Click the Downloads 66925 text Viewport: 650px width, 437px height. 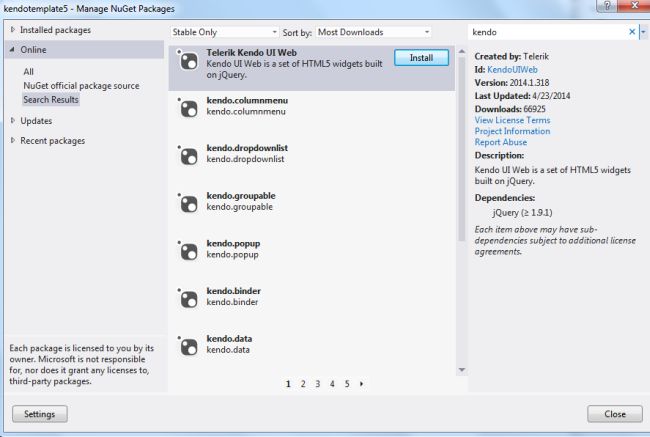(510, 109)
